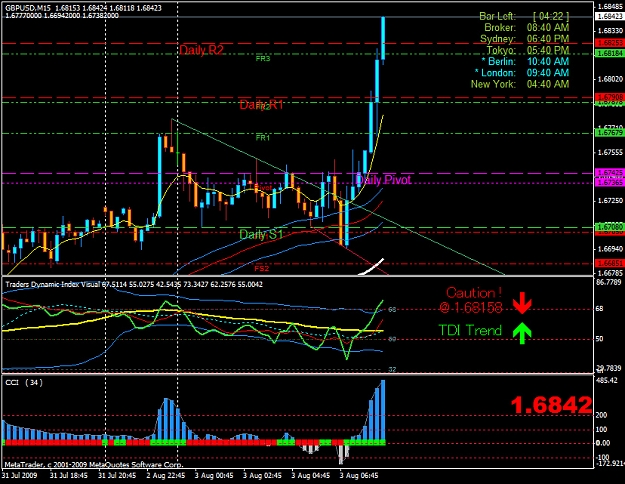625x484 pixels.
Task: Click the green 1.67080 price tag
Action: point(609,227)
